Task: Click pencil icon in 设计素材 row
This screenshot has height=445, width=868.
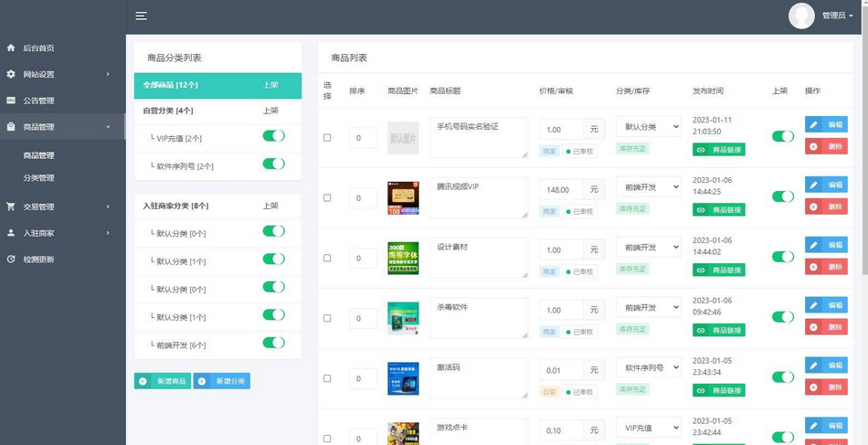Action: tap(813, 245)
